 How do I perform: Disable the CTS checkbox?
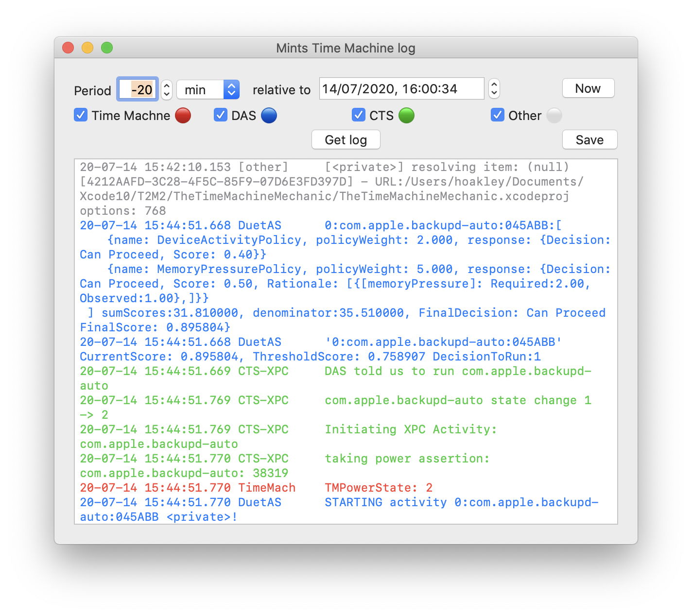pyautogui.click(x=359, y=115)
